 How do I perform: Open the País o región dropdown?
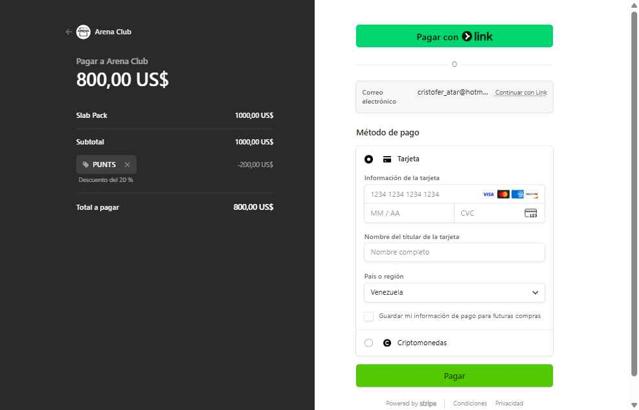point(454,293)
